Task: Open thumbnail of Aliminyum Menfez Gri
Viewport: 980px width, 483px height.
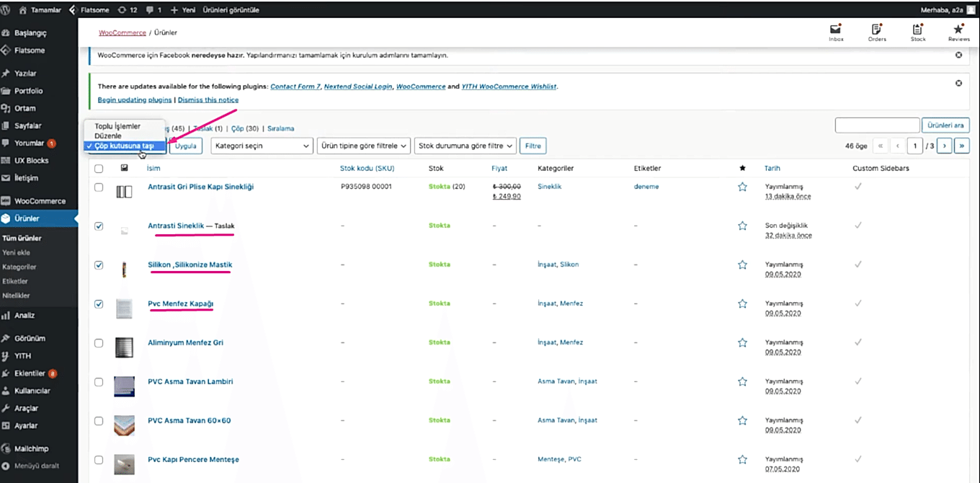Action: 124,347
